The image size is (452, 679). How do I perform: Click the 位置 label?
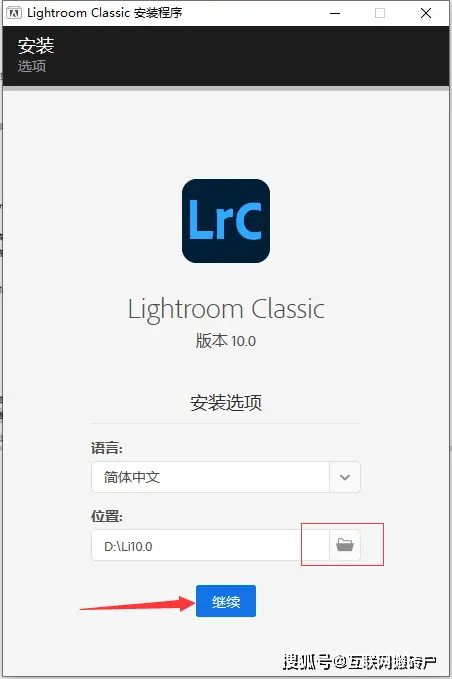click(x=107, y=516)
